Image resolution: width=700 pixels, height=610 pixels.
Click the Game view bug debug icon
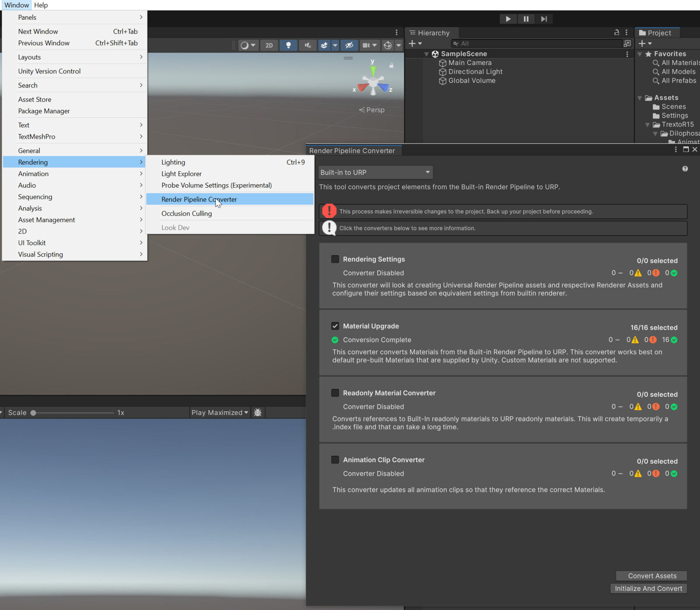pyautogui.click(x=258, y=412)
